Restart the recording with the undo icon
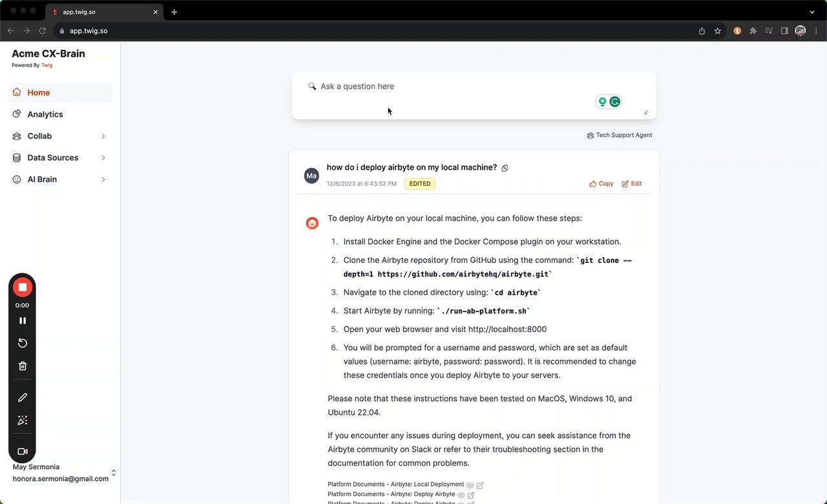Screen dimensions: 827x504 click(23, 343)
